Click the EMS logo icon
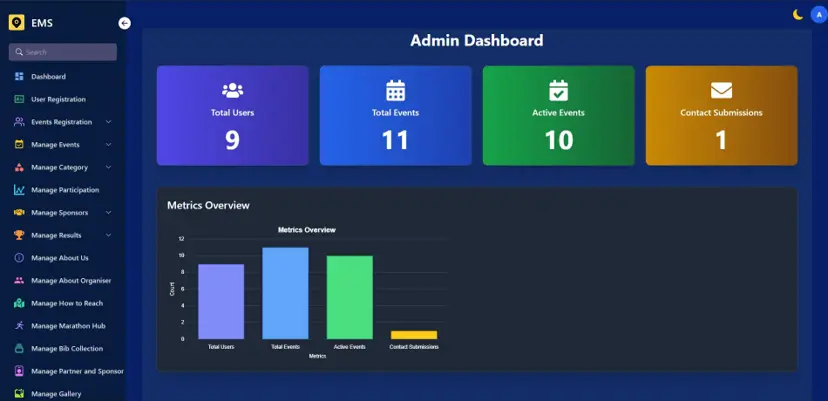Image resolution: width=828 pixels, height=401 pixels. (x=16, y=23)
